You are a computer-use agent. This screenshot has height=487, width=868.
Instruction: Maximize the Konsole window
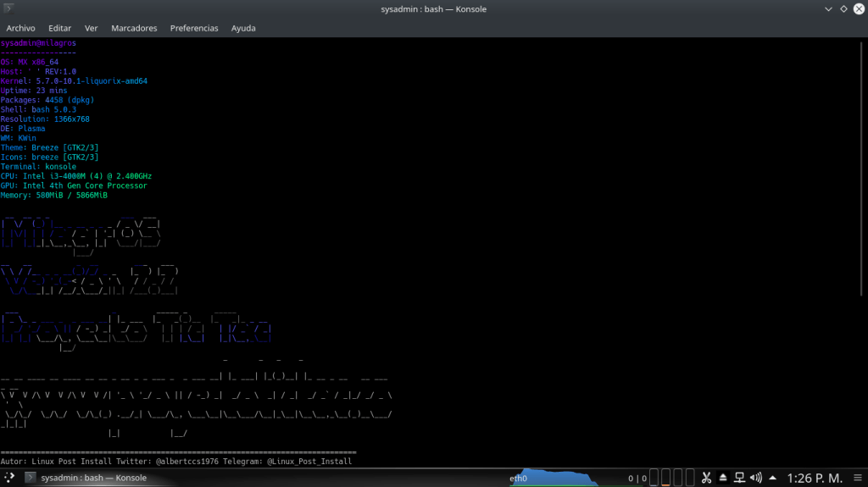point(843,9)
